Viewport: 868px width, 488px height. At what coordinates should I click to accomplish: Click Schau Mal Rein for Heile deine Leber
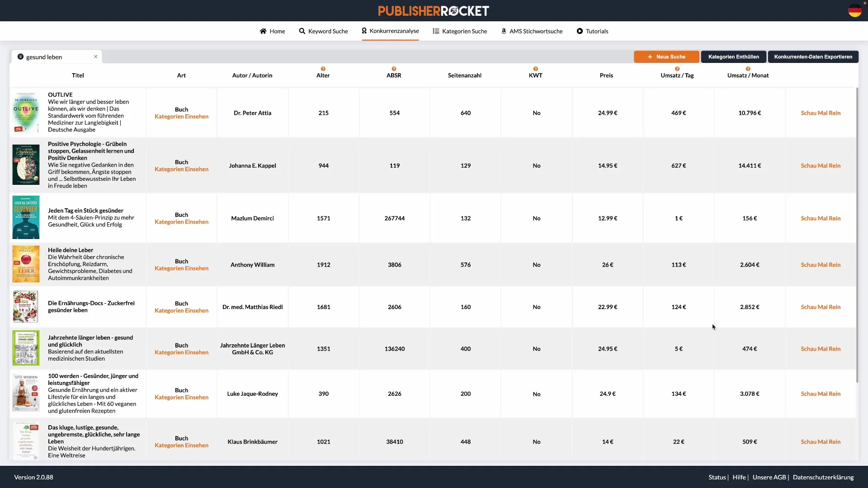821,265
